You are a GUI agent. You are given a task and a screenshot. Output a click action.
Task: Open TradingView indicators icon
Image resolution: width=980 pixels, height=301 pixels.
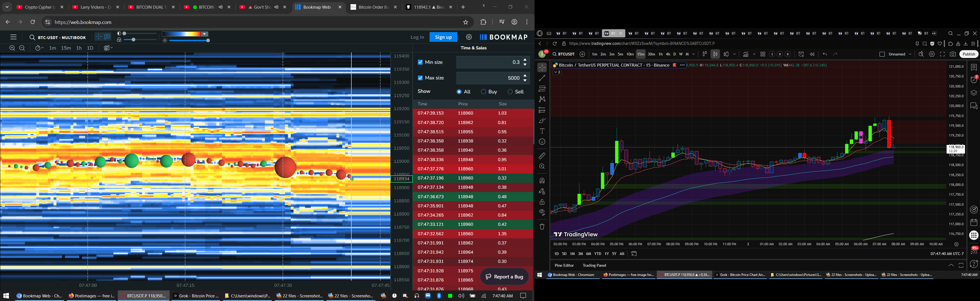[x=746, y=54]
